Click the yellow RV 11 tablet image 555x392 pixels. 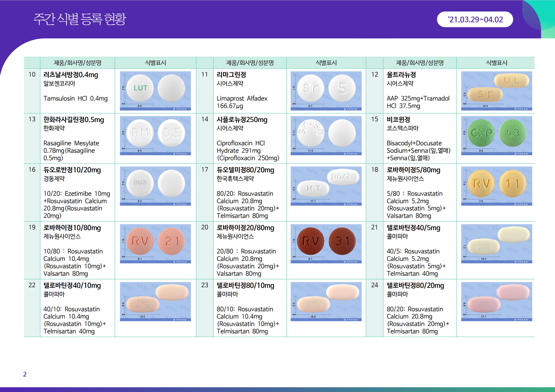coord(496,186)
